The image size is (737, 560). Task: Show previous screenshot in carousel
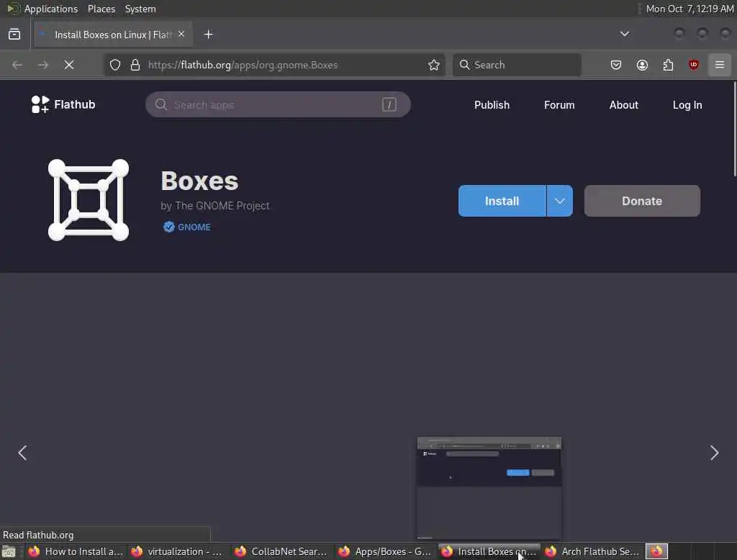22,453
